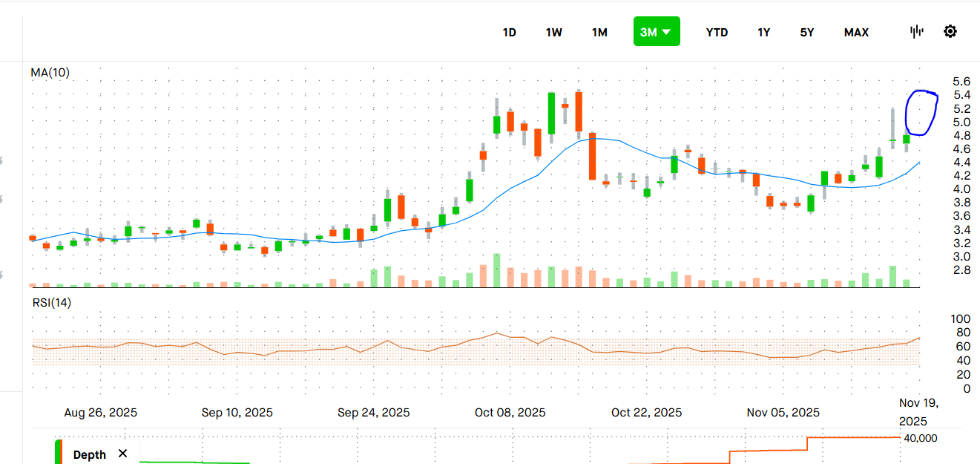The height and width of the screenshot is (464, 980).
Task: Click the 2.8 price axis label
Action: click(961, 269)
